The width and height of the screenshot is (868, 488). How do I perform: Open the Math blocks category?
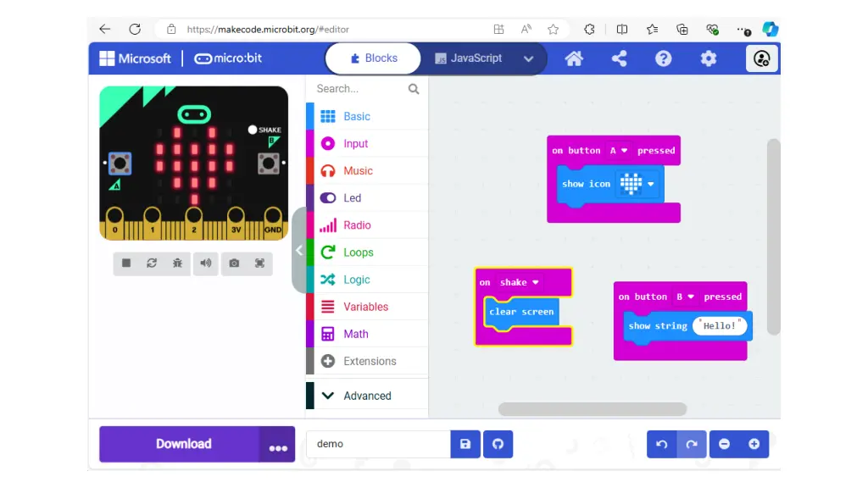click(367, 334)
